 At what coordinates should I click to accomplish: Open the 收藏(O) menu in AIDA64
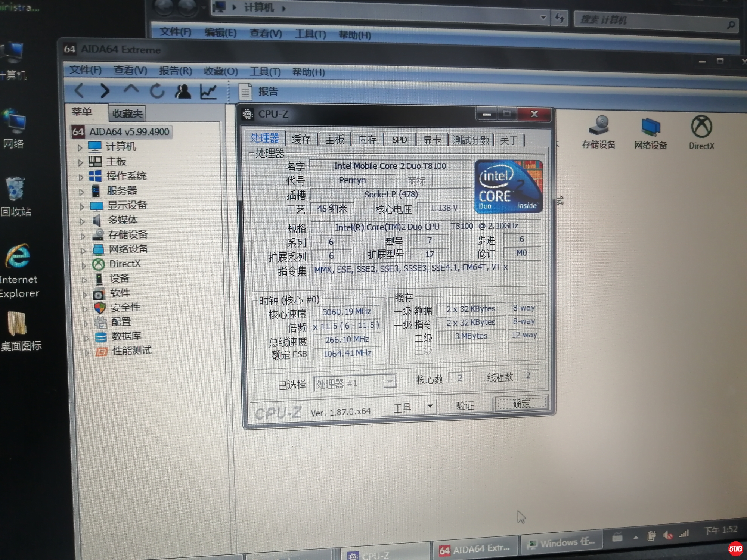coord(220,71)
